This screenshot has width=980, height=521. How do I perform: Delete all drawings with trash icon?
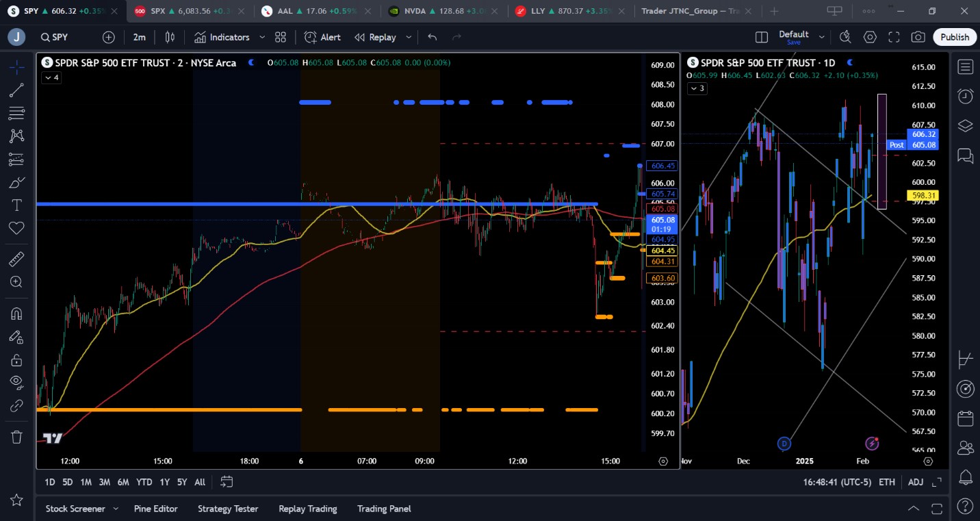(16, 437)
